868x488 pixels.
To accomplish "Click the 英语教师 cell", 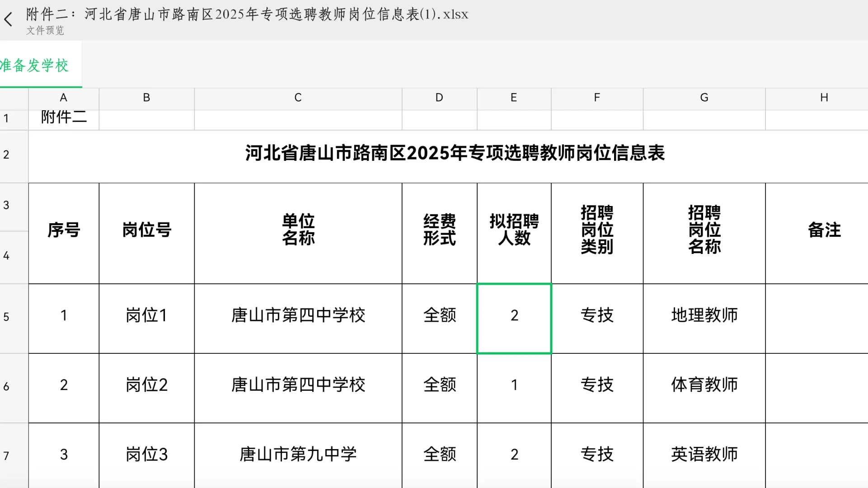I will click(x=704, y=455).
